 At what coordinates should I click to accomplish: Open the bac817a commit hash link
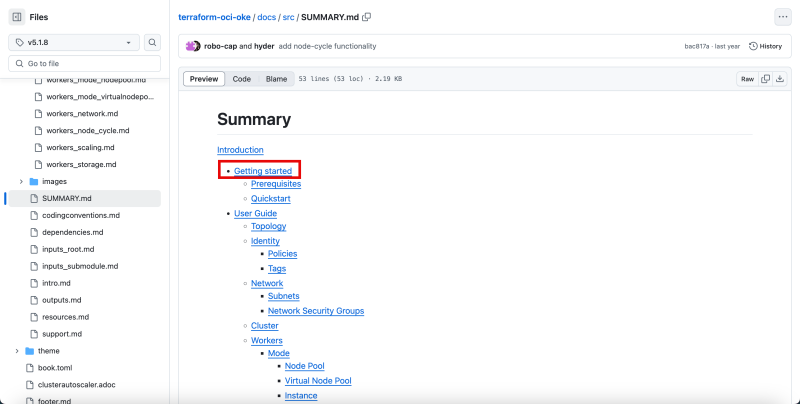coord(698,46)
